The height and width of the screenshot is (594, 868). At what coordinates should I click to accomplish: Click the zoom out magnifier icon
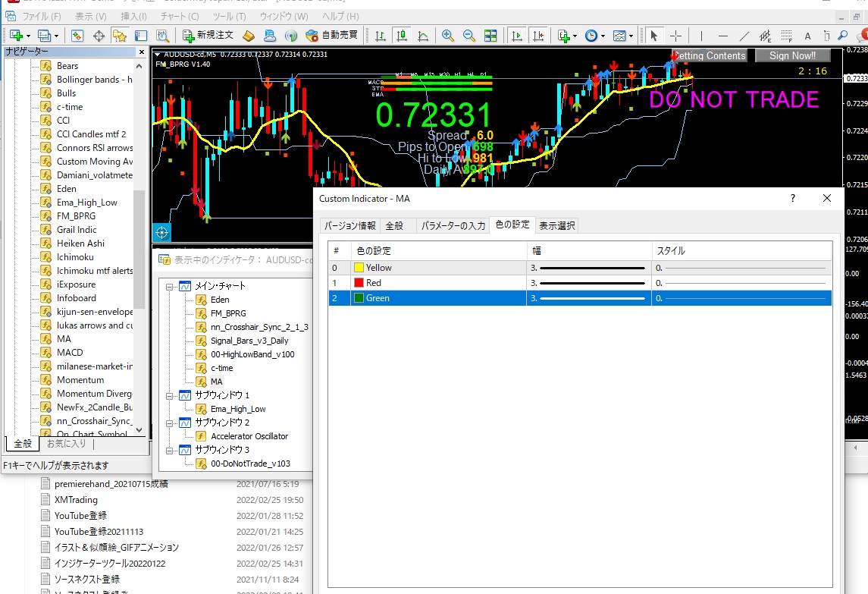point(468,36)
